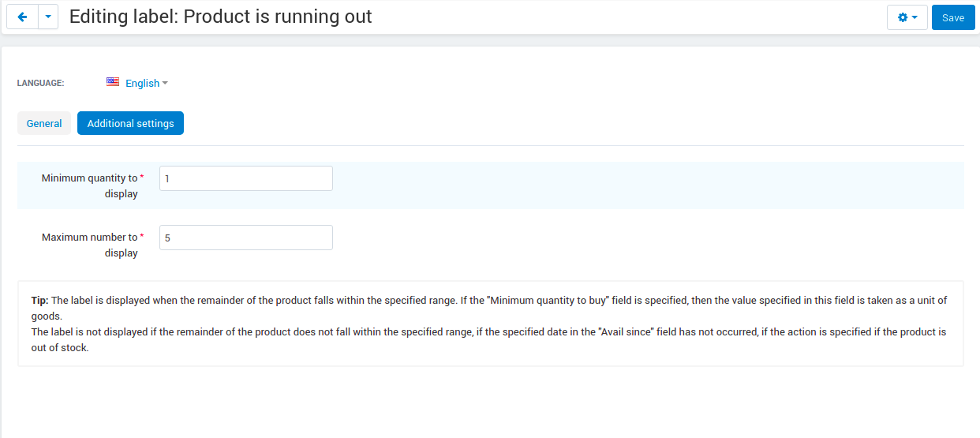
Task: Click the LANGUAGE field label
Action: click(x=40, y=83)
